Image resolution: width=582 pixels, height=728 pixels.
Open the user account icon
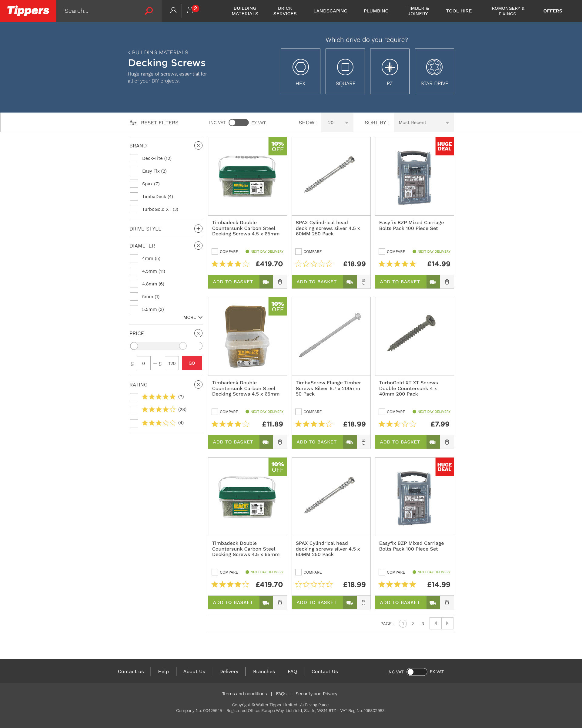pyautogui.click(x=173, y=11)
